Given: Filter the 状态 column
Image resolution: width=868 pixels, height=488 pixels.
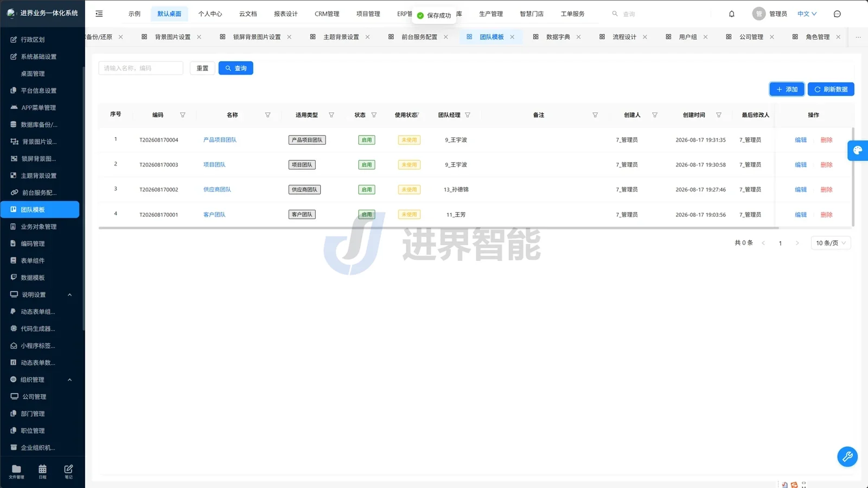Looking at the screenshot, I should 374,115.
